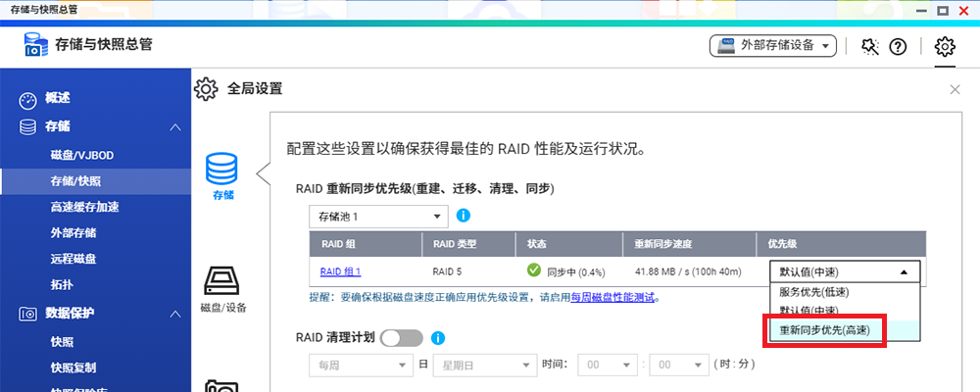Click the 重新同步速度 column header
Image resolution: width=980 pixels, height=392 pixels.
(x=690, y=244)
